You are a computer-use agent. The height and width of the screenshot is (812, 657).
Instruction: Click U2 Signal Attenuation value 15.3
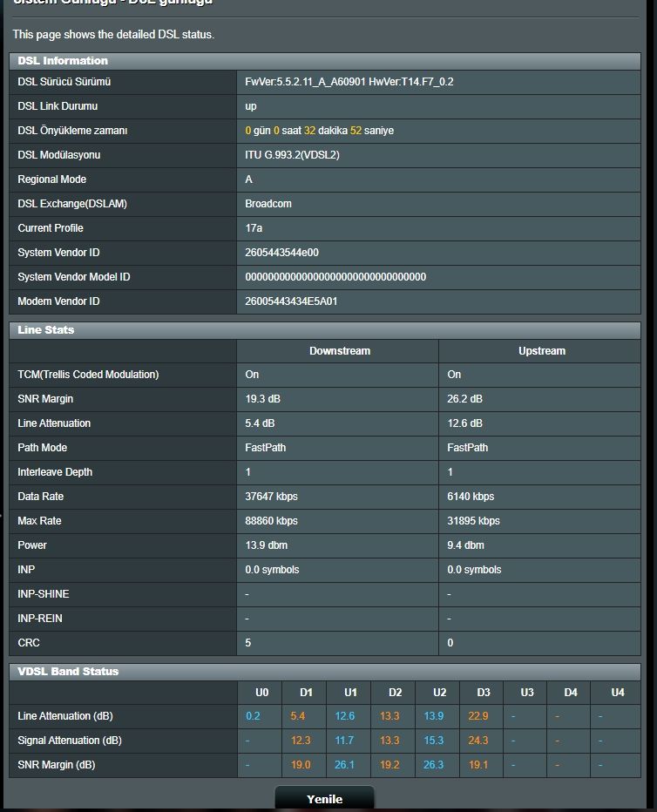pos(433,740)
